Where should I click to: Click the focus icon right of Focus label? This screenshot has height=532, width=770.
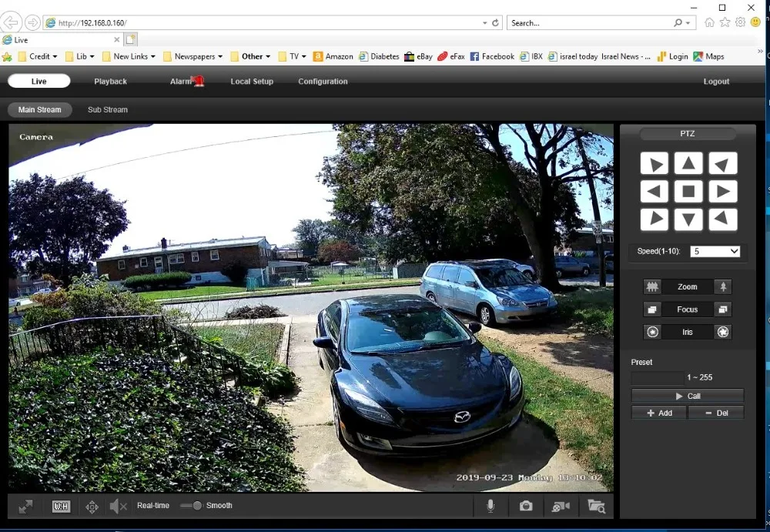(723, 309)
